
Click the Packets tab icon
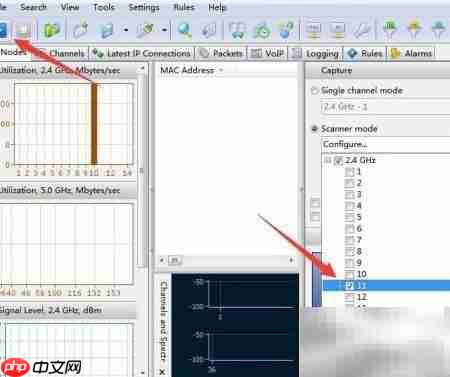(x=203, y=53)
